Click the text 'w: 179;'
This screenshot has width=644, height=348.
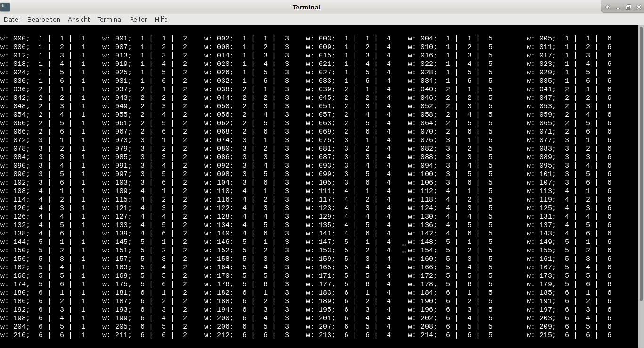(541, 284)
